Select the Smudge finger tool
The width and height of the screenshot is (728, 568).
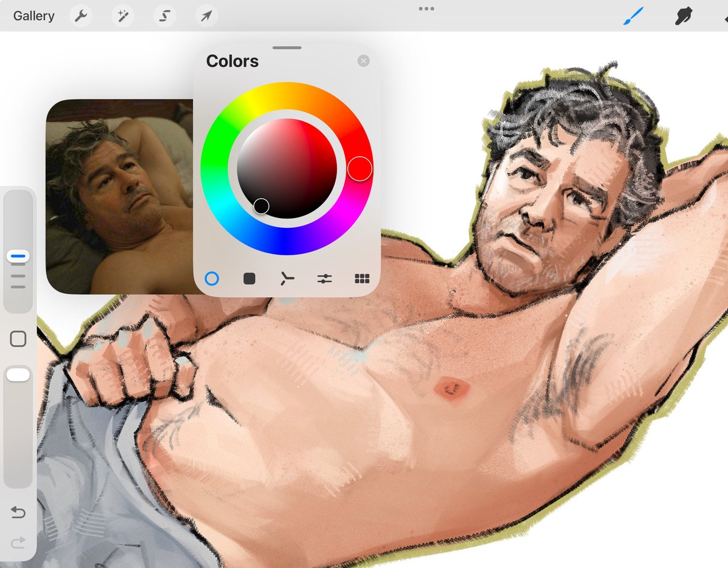pyautogui.click(x=684, y=16)
